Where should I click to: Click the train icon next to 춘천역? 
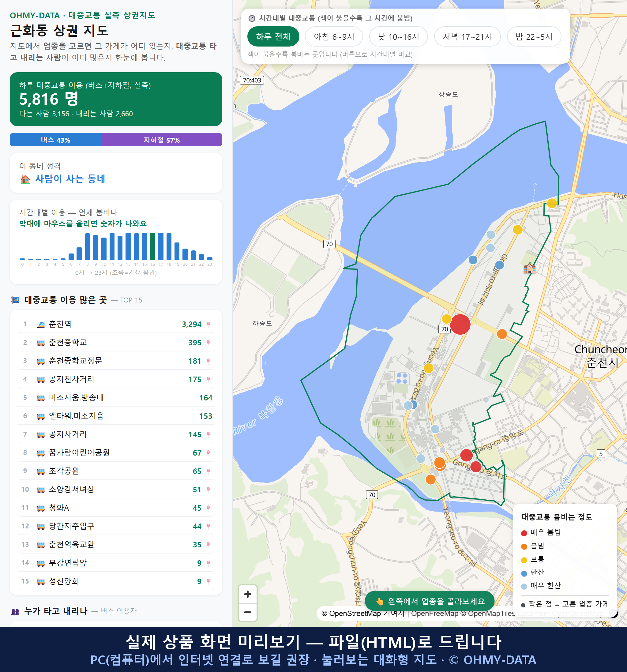point(40,325)
